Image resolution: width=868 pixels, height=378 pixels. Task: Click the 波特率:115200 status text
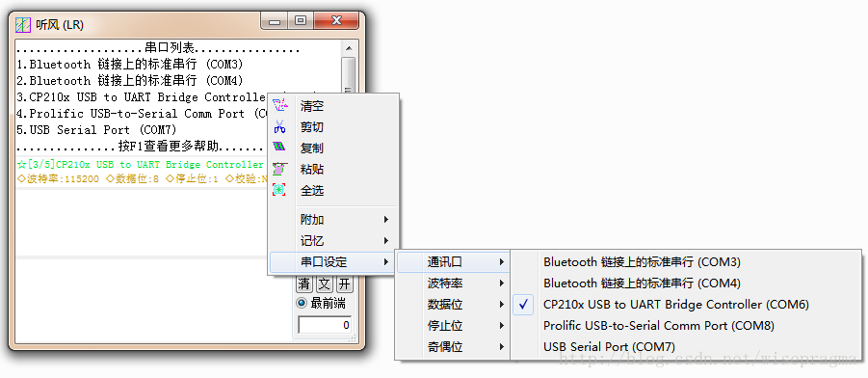[59, 179]
